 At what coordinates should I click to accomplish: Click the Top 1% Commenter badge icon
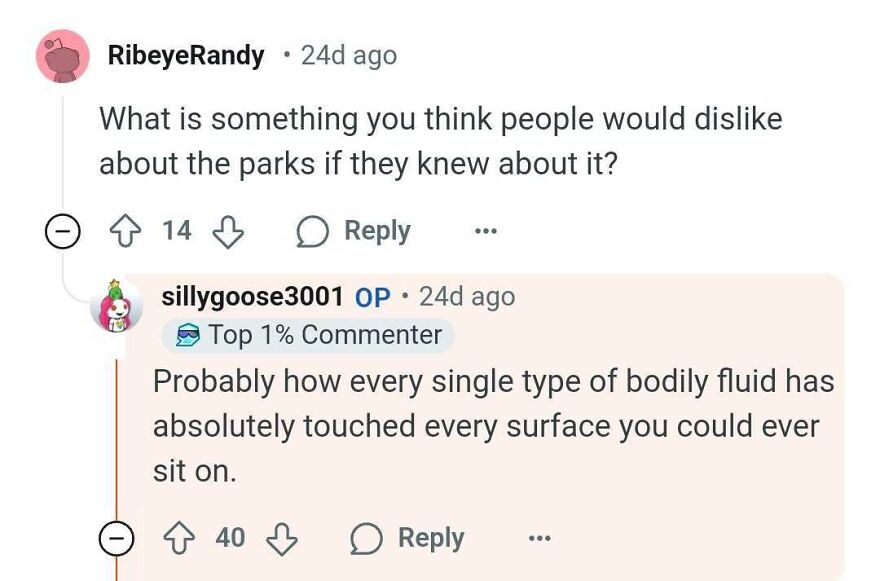(x=186, y=335)
